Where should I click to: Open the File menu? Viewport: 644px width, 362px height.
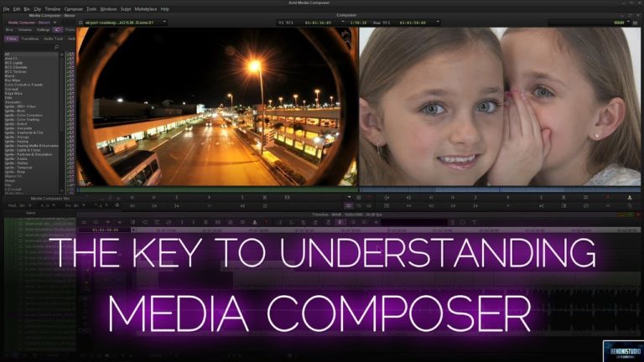[x=6, y=9]
